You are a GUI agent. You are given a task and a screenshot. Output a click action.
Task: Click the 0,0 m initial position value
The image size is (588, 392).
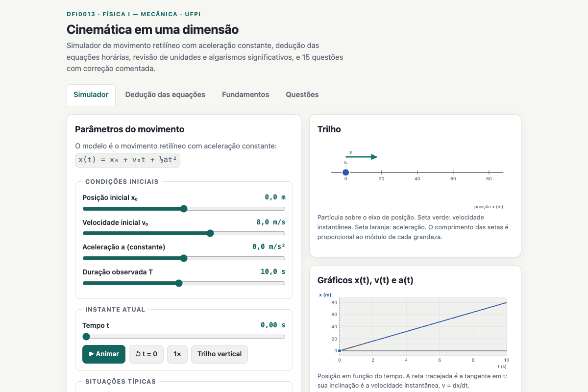tap(275, 197)
